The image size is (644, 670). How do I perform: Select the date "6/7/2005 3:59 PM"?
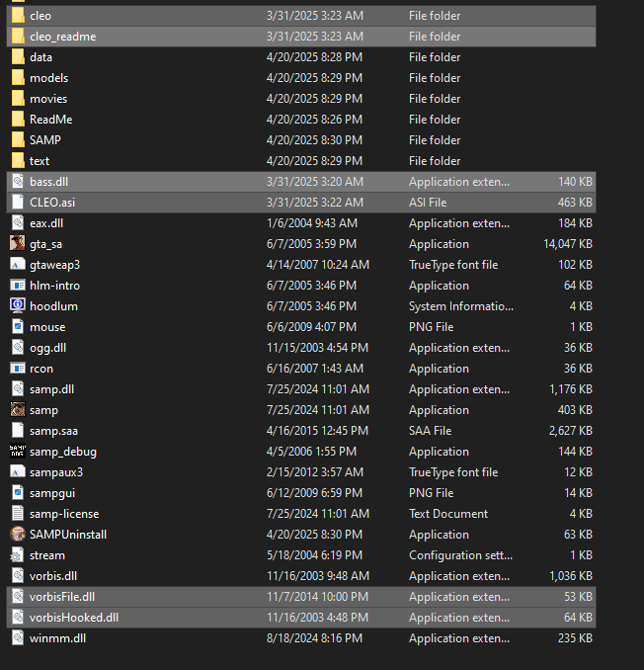[x=311, y=244]
